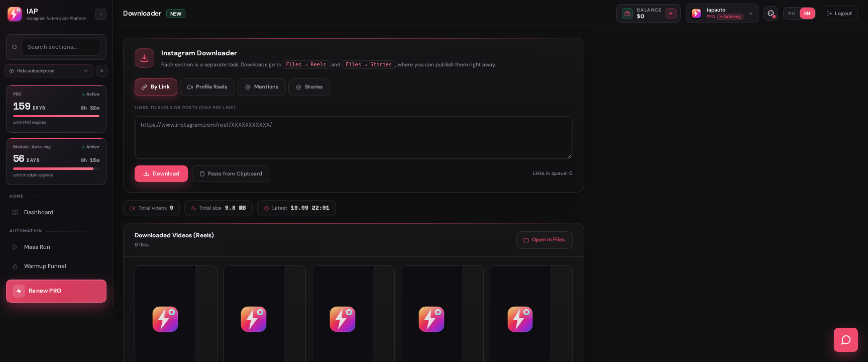Click the Files → Stories tag

pyautogui.click(x=369, y=64)
